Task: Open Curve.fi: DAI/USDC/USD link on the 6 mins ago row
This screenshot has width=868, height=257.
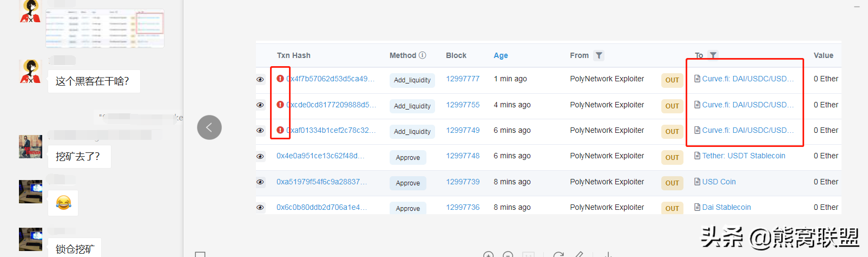Action: coord(748,130)
